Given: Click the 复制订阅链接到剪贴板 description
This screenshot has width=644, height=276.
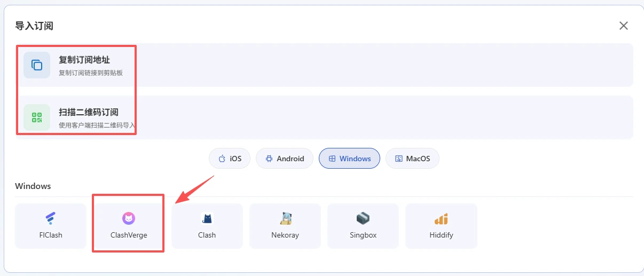Looking at the screenshot, I should click(91, 73).
